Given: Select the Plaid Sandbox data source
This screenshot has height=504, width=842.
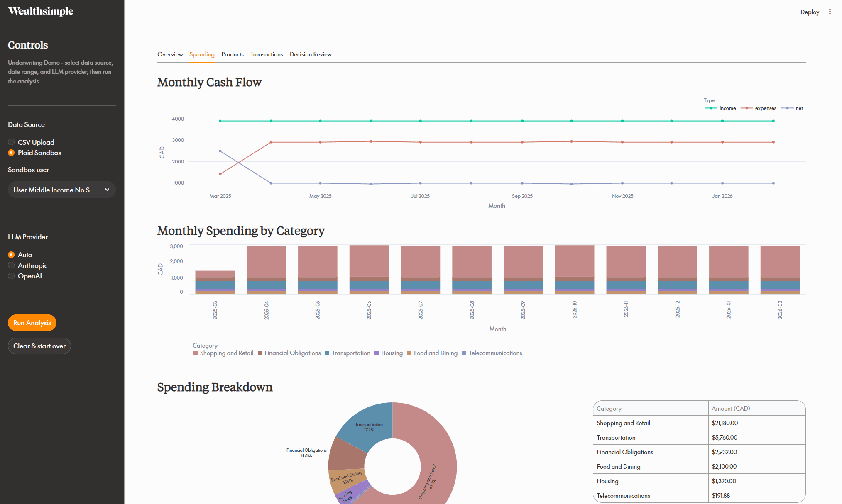Looking at the screenshot, I should pyautogui.click(x=35, y=153).
